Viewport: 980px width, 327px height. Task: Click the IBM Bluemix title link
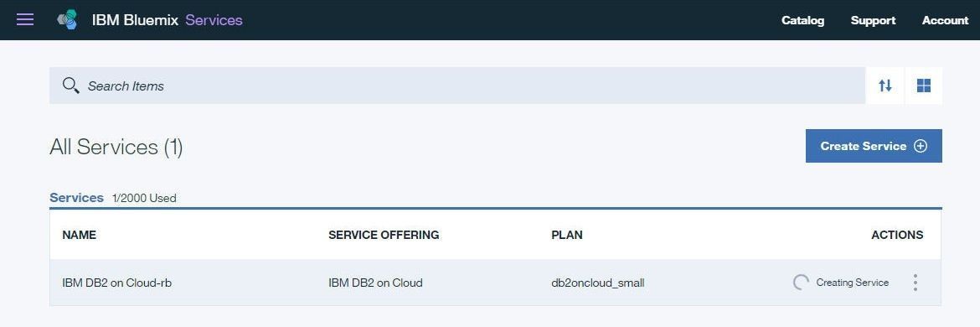tap(136, 20)
